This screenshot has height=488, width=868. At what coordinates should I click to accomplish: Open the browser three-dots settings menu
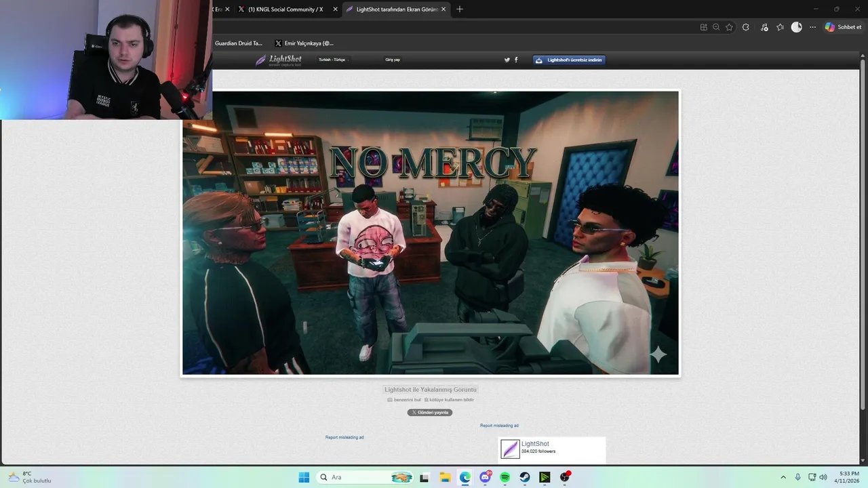tap(813, 27)
